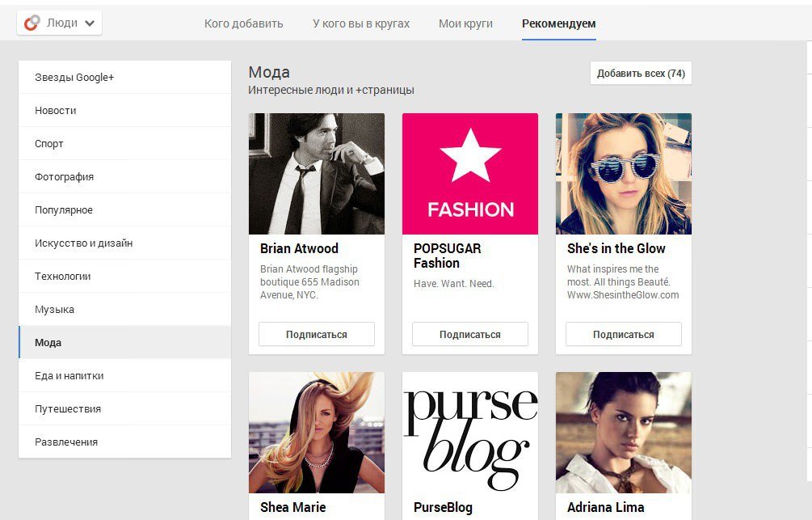
Task: Click Adriana Lima's profile picture
Action: coord(623,433)
